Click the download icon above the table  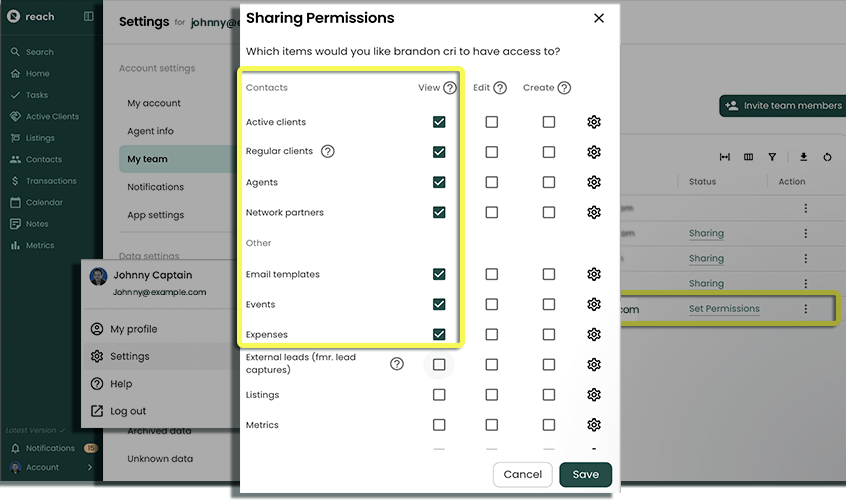pos(803,157)
